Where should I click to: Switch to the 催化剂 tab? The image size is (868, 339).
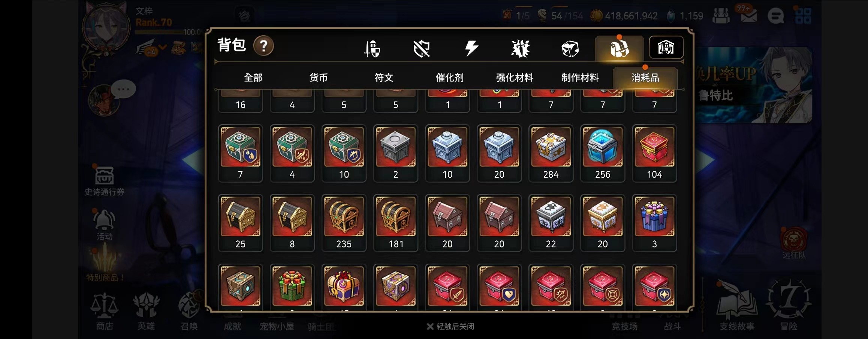coord(449,78)
